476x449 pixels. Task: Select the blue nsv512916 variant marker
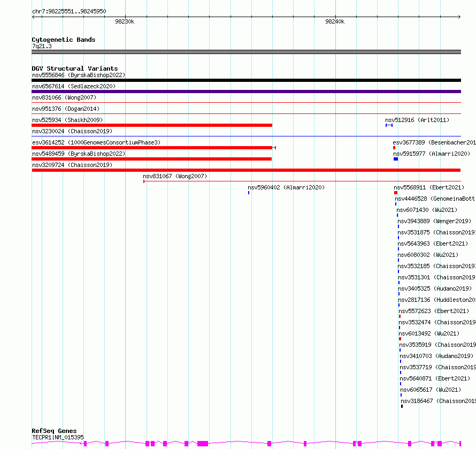(389, 125)
